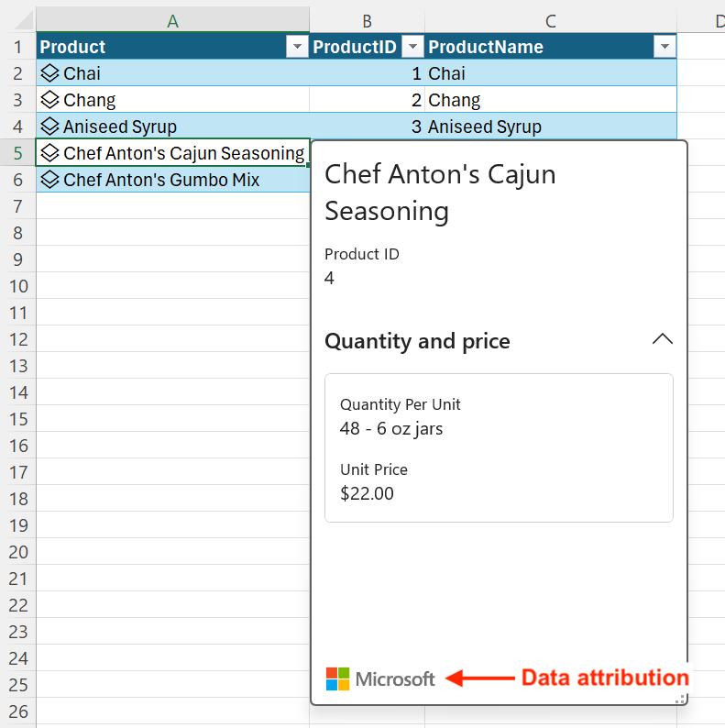Click the entity icon next to Chang
725x728 pixels.
[x=49, y=99]
